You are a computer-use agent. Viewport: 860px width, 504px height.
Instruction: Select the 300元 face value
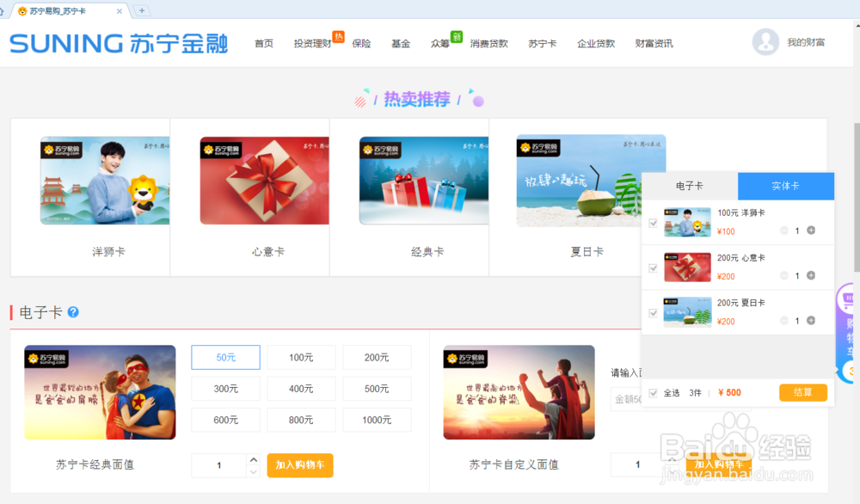coord(225,389)
